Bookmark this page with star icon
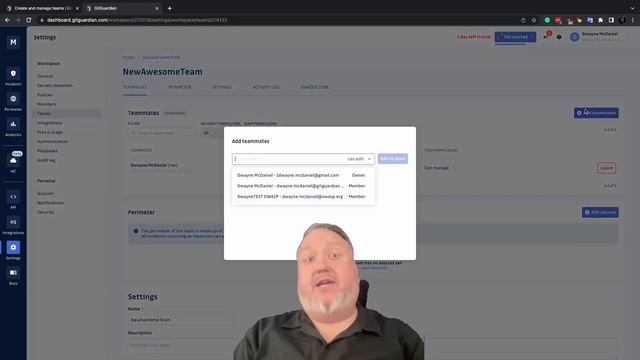This screenshot has height=360, width=640. [x=534, y=20]
